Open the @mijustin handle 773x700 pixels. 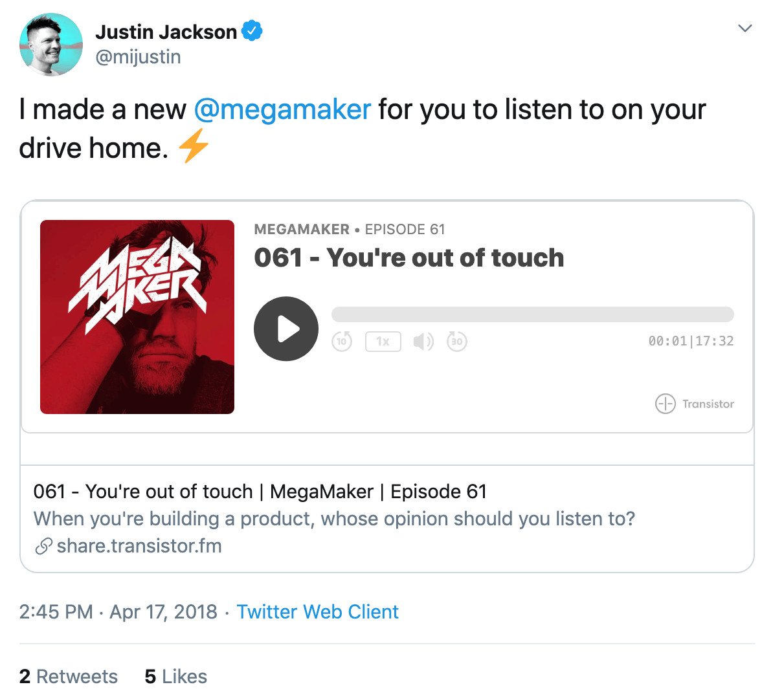tap(138, 57)
